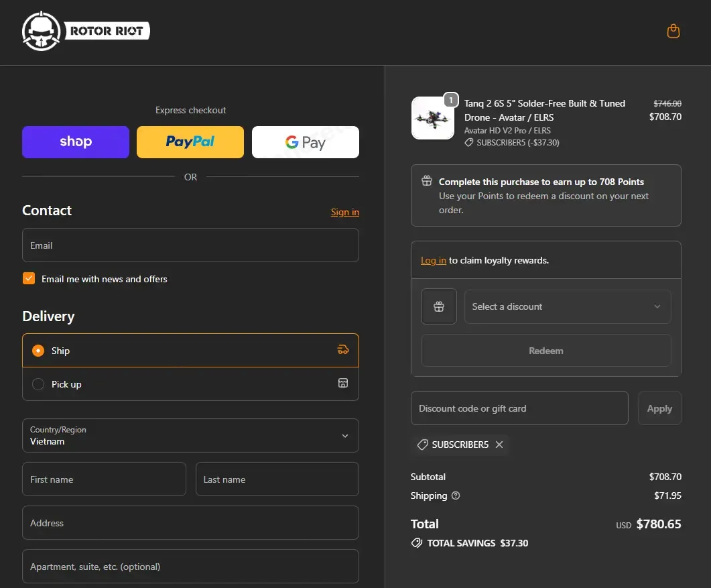Click the Avatar HD V2 Pro / ELRS variant text
711x588 pixels.
[x=507, y=131]
